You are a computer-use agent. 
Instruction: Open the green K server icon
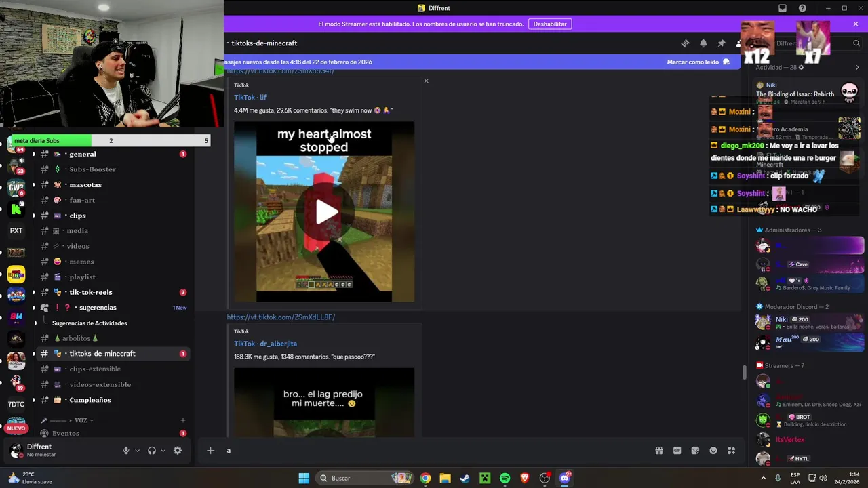click(x=16, y=209)
